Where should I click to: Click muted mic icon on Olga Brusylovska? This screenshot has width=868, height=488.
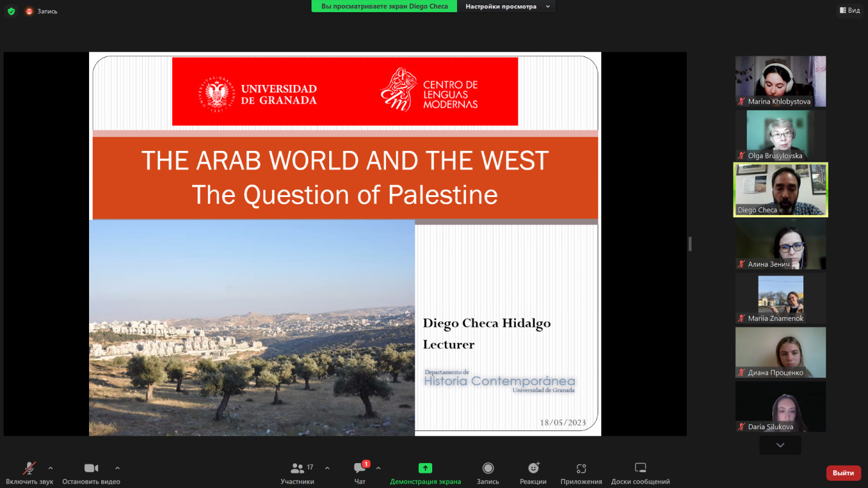(x=741, y=156)
